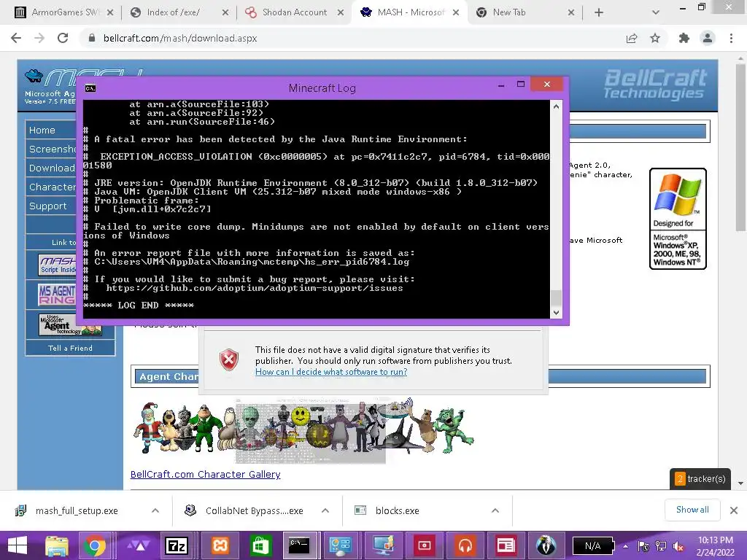Switch to the ArmorGames SWF tab

[64, 12]
